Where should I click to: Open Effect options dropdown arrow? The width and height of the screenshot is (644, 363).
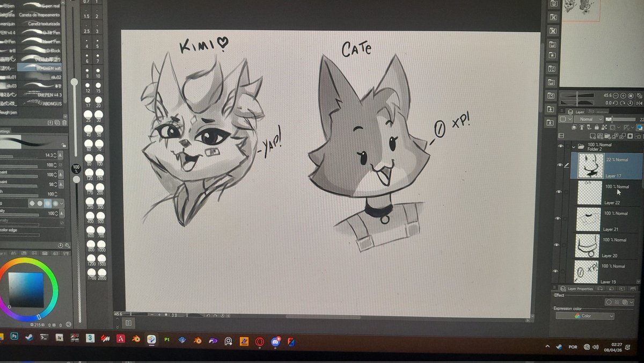click(632, 302)
